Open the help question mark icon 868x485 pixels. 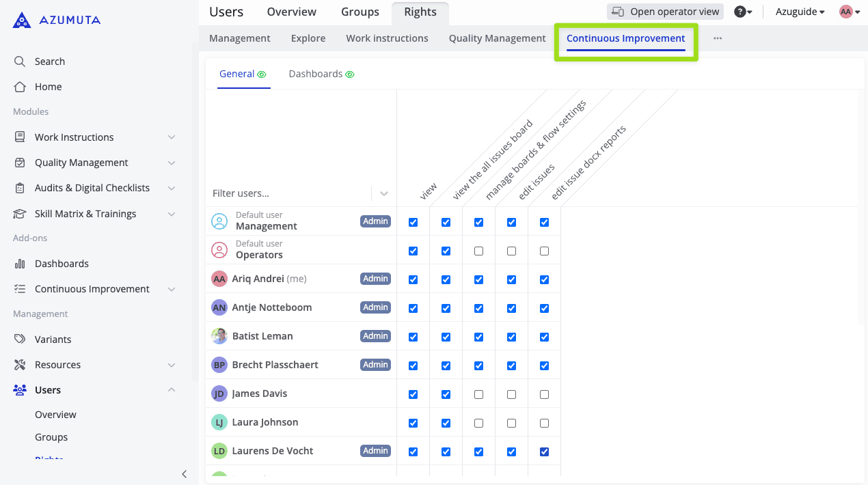click(740, 12)
